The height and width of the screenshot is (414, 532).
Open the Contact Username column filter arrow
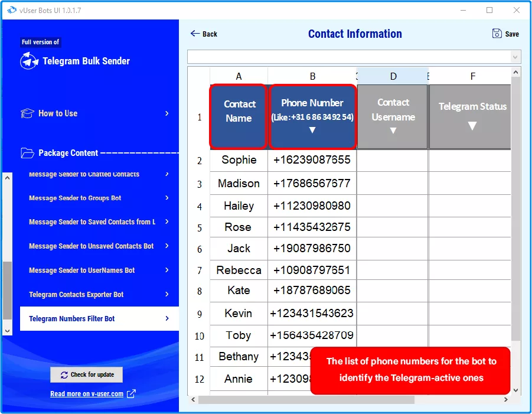coord(393,131)
